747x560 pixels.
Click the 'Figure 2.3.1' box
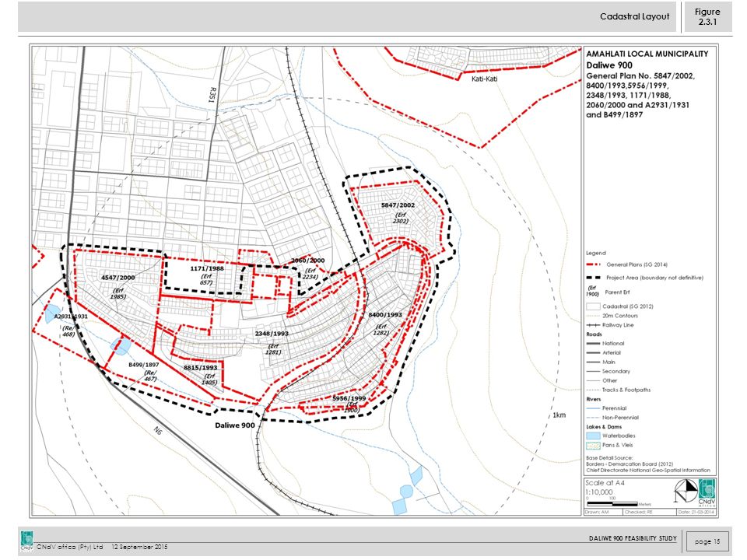[707, 16]
